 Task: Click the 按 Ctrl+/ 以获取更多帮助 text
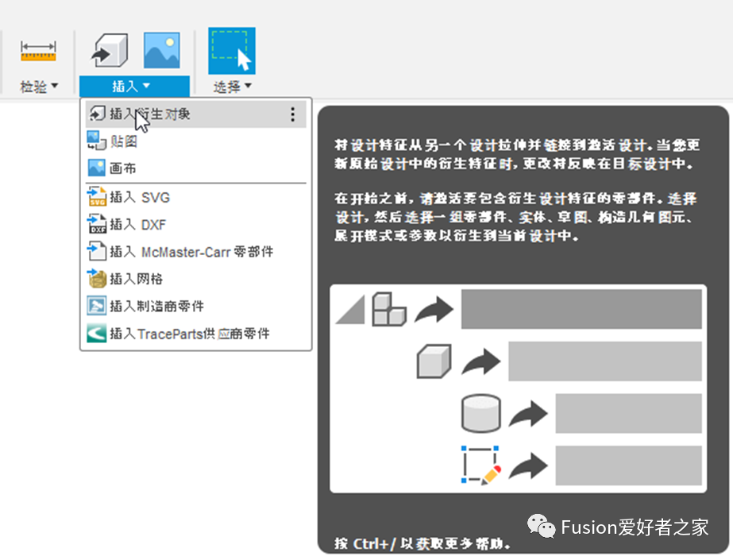[422, 543]
